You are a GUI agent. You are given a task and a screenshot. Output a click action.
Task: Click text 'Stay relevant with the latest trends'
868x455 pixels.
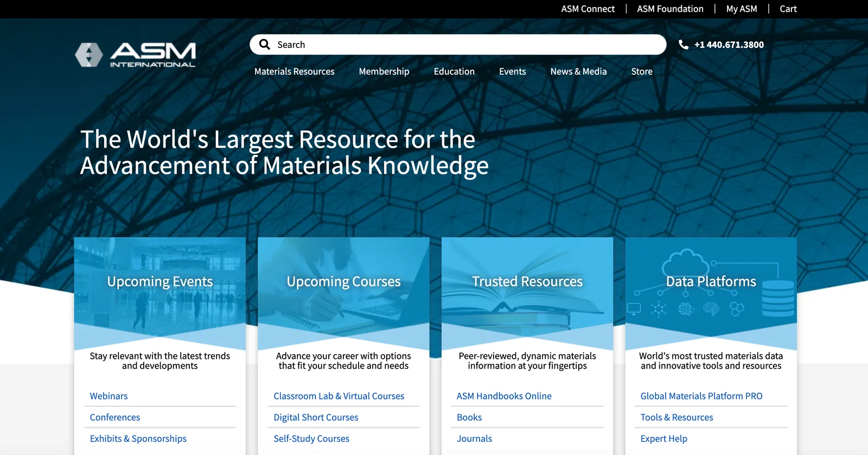click(160, 356)
